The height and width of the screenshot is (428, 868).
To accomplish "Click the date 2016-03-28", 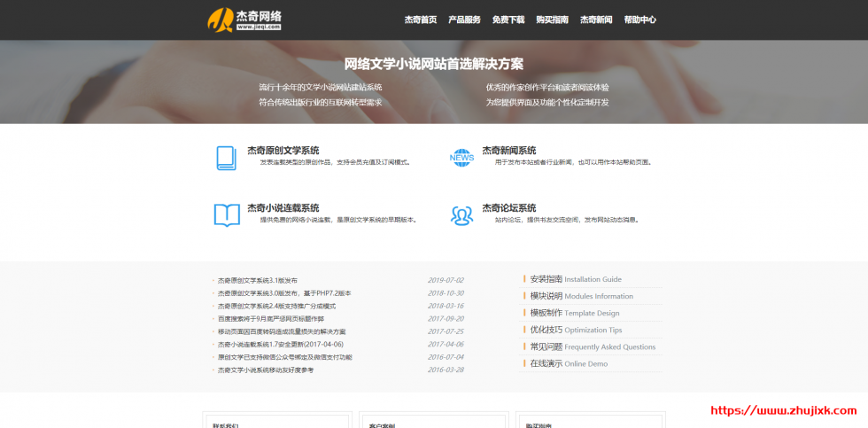I will point(446,370).
